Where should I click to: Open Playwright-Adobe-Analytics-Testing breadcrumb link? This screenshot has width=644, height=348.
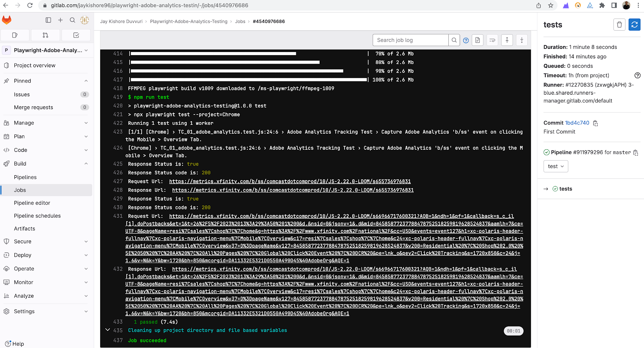189,22
